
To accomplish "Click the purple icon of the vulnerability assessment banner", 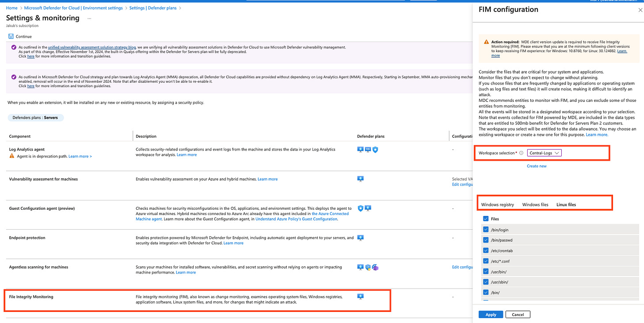I will click(14, 47).
